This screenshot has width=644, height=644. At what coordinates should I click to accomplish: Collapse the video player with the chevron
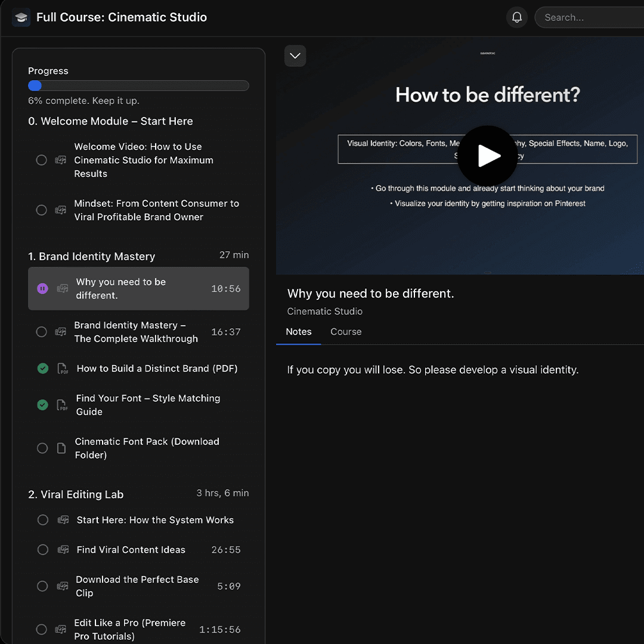click(x=295, y=55)
